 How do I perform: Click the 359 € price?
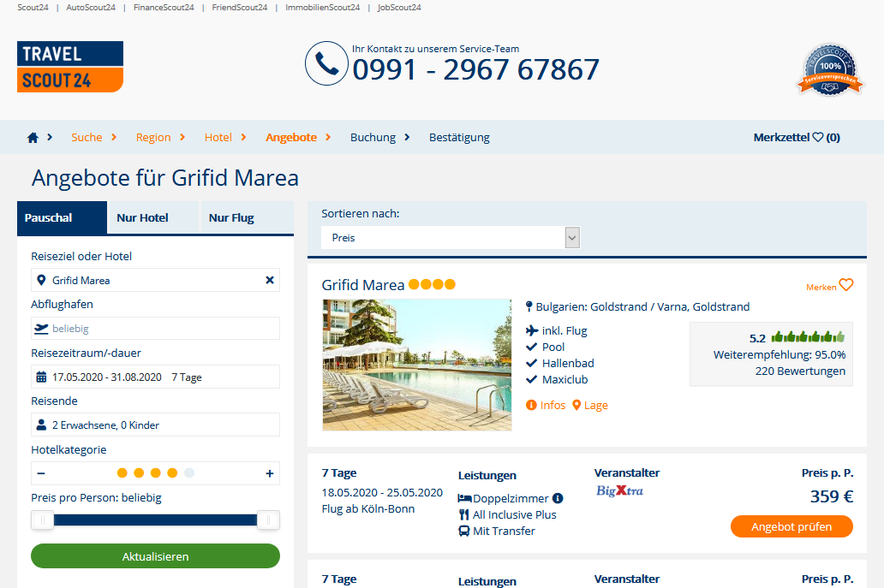pos(832,496)
